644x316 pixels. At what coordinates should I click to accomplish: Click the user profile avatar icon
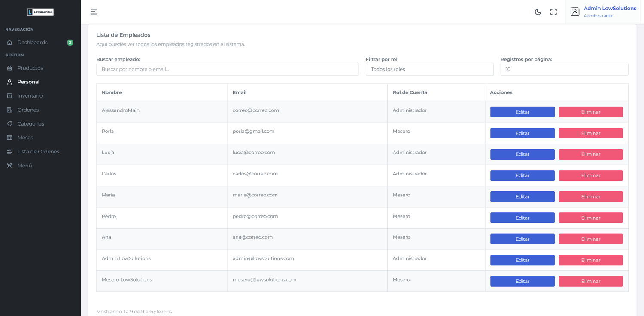tap(575, 12)
